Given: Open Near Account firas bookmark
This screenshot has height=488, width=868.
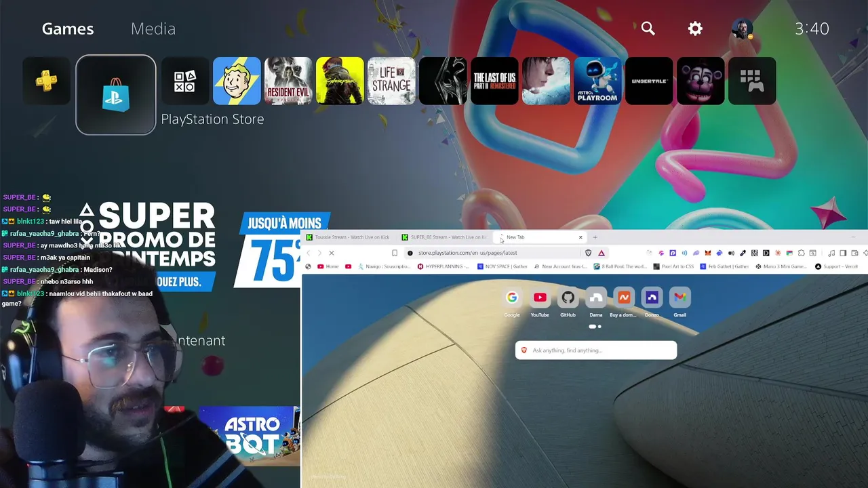Looking at the screenshot, I should coord(560,266).
